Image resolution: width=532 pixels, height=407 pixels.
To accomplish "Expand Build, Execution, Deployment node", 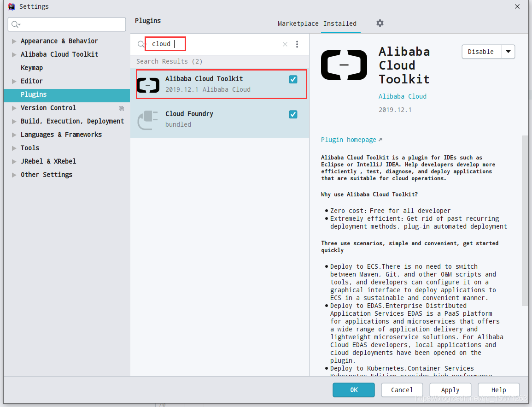I will tap(14, 122).
